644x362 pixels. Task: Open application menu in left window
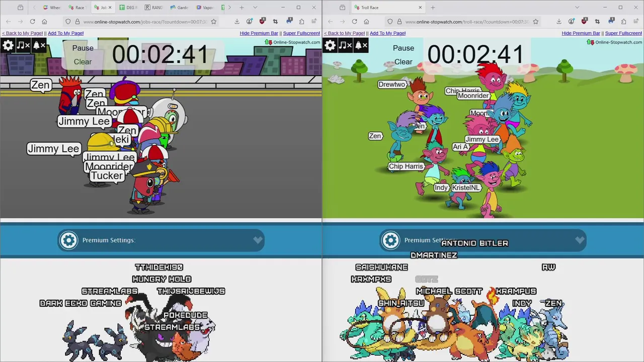(x=314, y=22)
